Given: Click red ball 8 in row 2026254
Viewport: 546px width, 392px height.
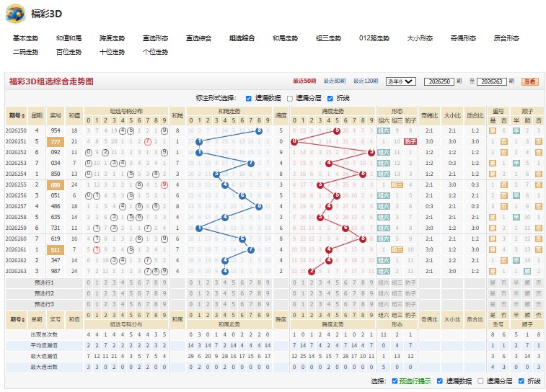Looking at the screenshot, I should (x=363, y=174).
